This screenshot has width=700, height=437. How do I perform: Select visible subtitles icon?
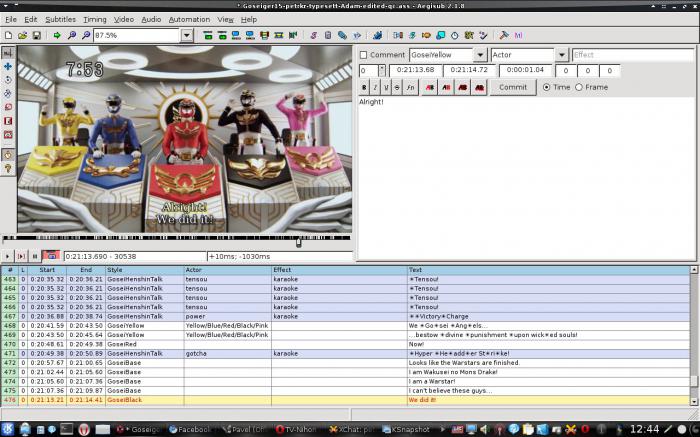264,35
